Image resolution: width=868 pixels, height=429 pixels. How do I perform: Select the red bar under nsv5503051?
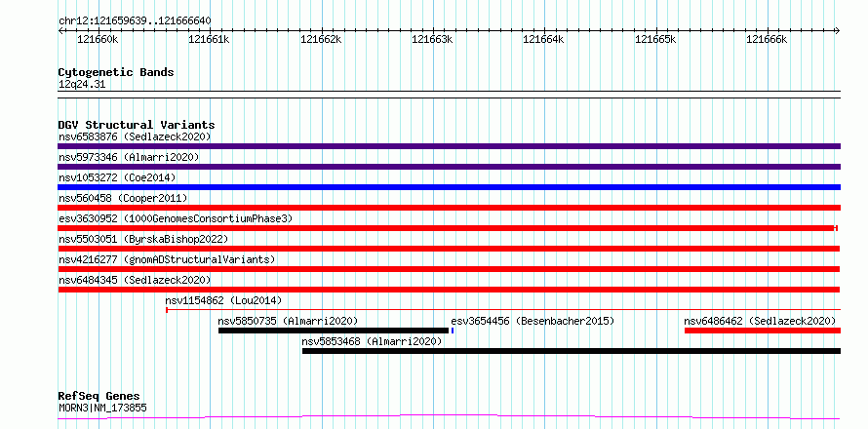click(449, 249)
